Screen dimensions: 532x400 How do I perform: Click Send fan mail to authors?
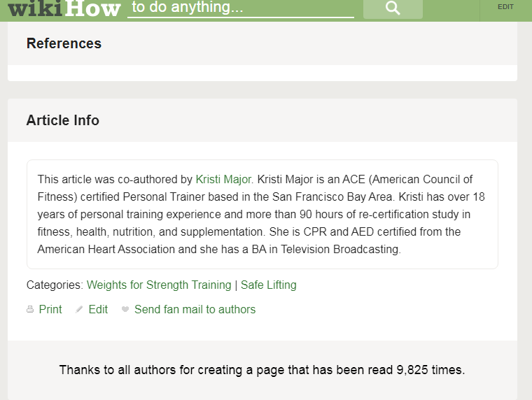pyautogui.click(x=195, y=309)
